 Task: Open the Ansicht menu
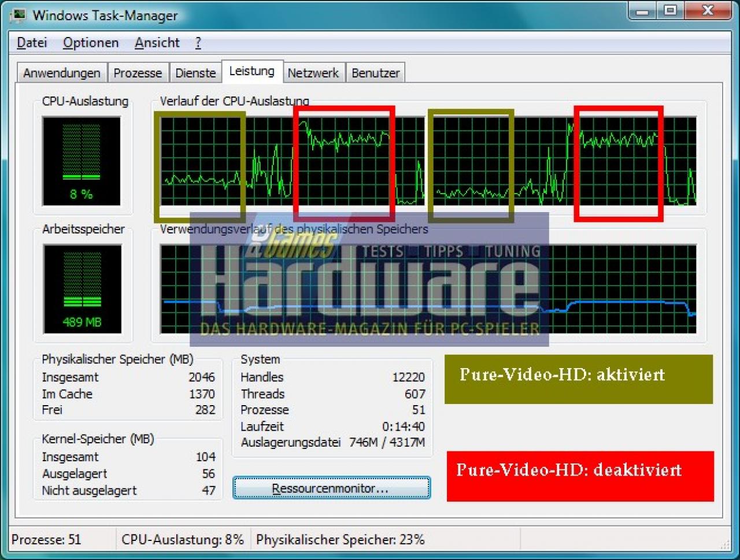click(x=157, y=43)
